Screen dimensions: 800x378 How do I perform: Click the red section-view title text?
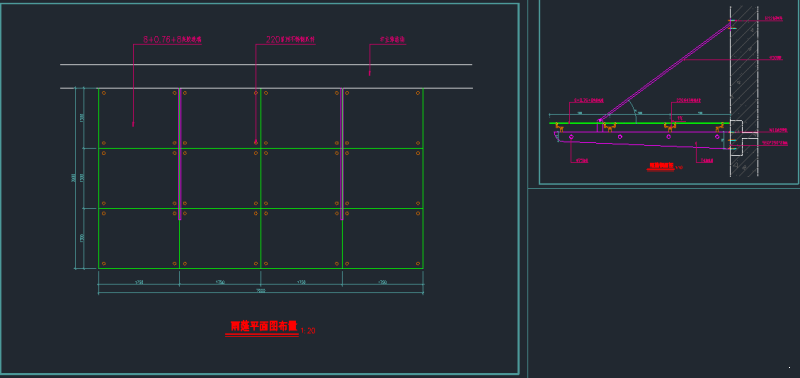pos(661,166)
